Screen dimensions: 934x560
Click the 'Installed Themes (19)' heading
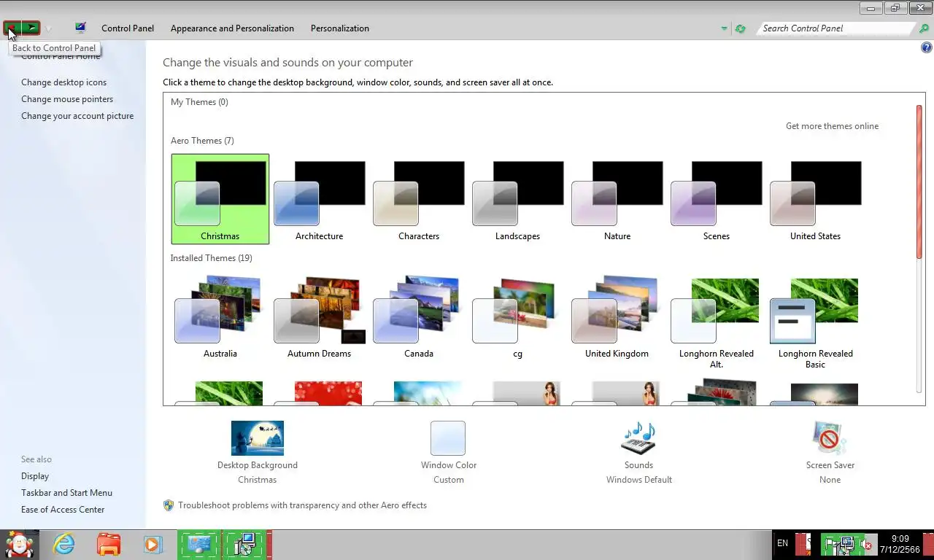coord(211,258)
